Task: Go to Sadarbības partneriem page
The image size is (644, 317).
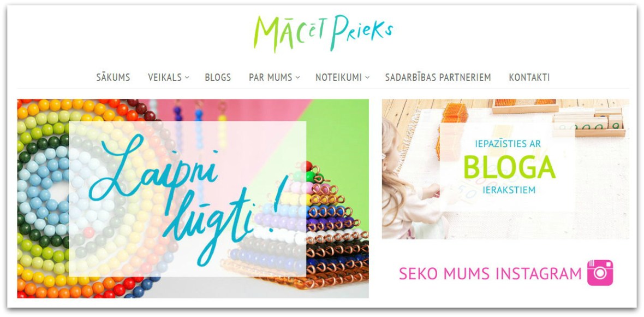Action: coord(438,77)
